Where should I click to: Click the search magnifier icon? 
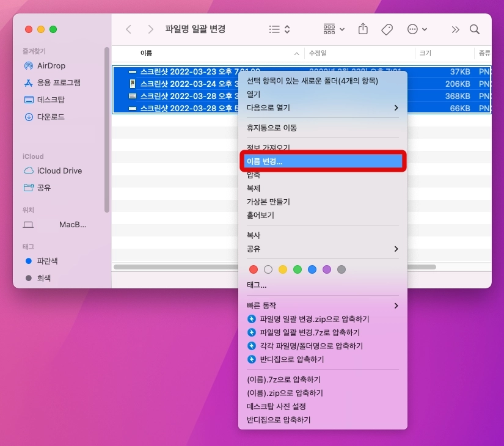[475, 29]
